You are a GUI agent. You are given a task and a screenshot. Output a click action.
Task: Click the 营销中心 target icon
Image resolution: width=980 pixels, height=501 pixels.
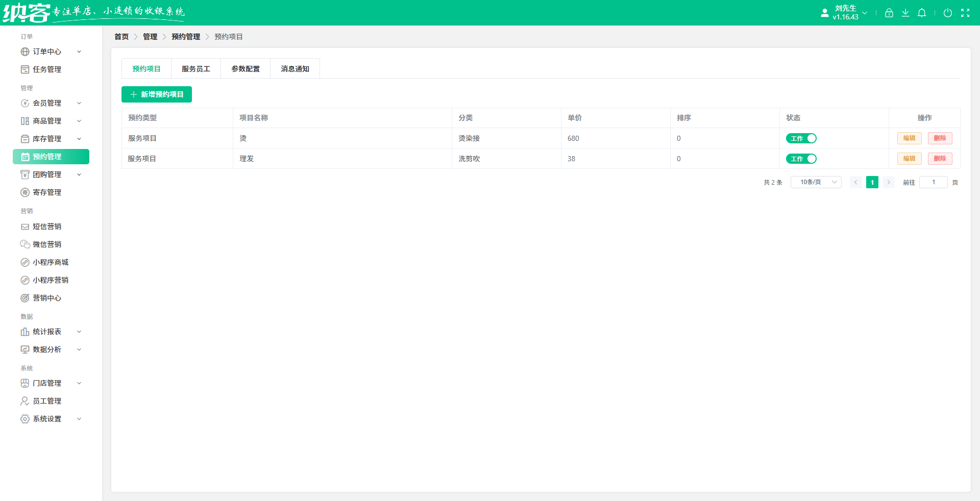(x=24, y=298)
